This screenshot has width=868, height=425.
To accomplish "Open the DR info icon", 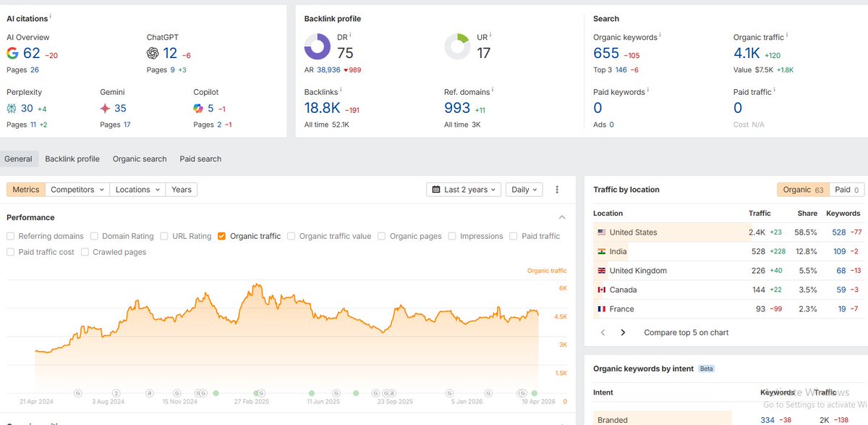I will (350, 35).
